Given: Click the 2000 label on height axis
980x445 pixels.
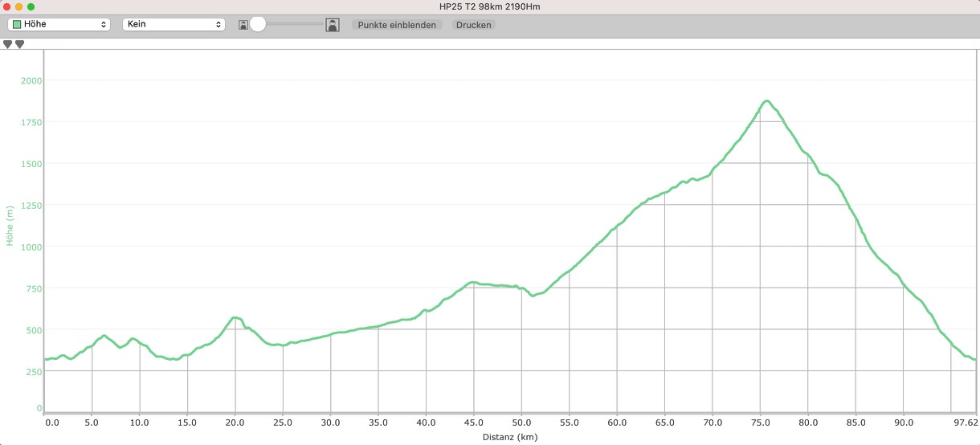Looking at the screenshot, I should [32, 80].
